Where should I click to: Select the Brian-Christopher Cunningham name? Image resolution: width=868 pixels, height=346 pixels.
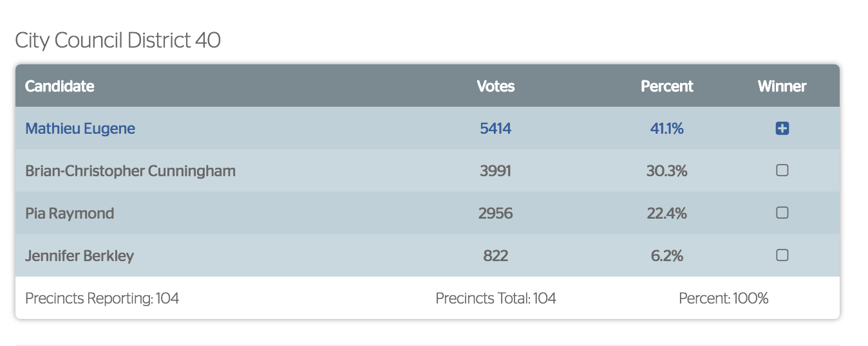point(130,171)
